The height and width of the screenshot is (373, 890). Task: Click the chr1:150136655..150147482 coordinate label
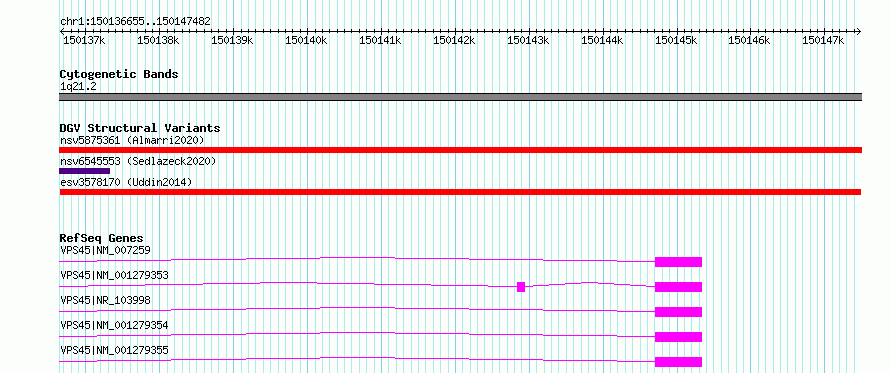pos(135,21)
